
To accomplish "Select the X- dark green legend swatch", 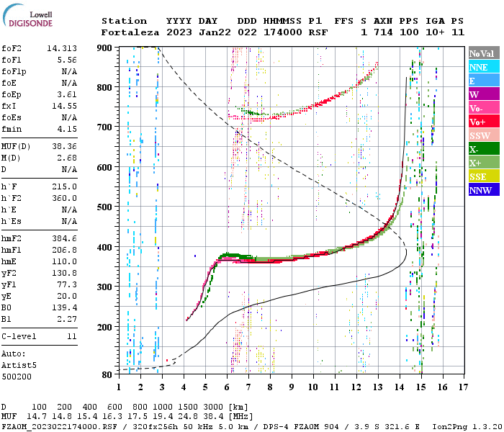I will (x=484, y=149).
